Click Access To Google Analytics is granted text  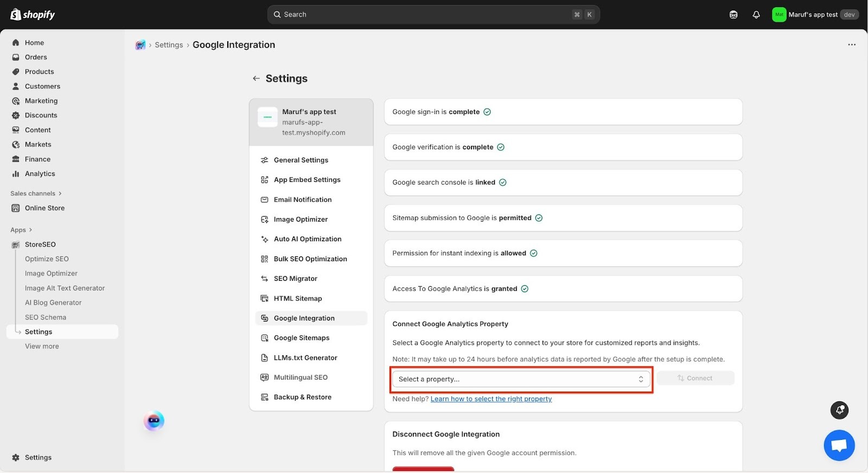click(x=455, y=289)
